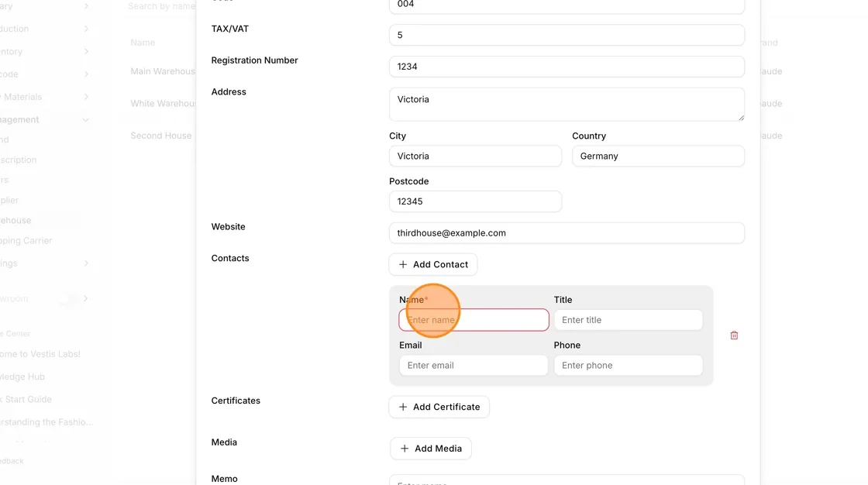The image size is (868, 485).
Task: Open Understanding the Fashion article link
Action: 46,422
